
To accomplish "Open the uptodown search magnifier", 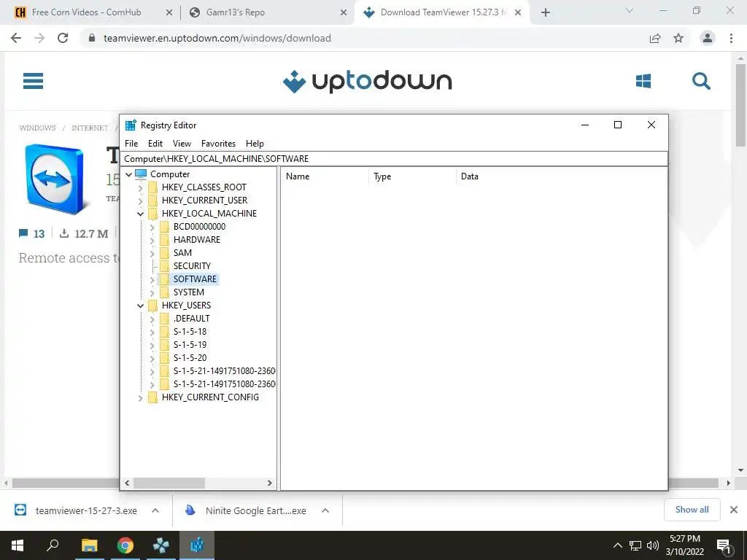I will 701,81.
